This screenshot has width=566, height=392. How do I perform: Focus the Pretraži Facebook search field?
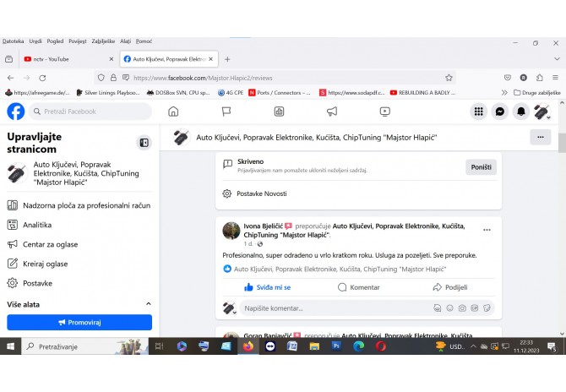pyautogui.click(x=90, y=112)
